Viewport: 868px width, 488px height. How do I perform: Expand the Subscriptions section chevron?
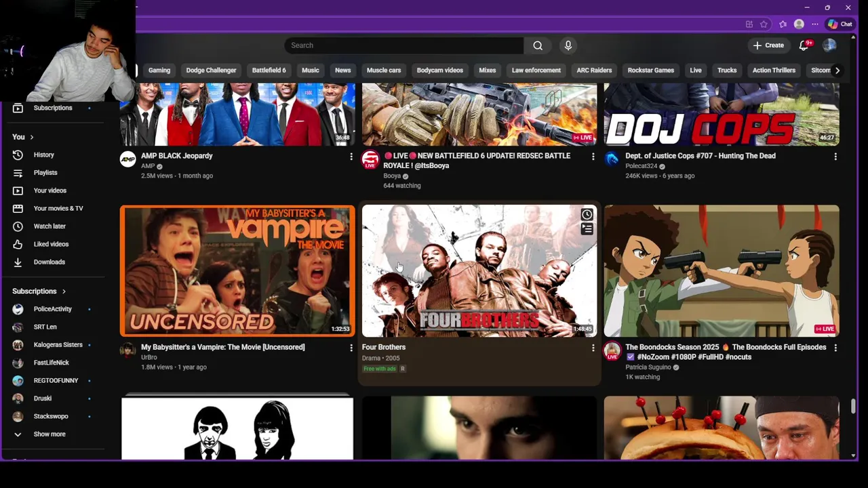click(64, 291)
